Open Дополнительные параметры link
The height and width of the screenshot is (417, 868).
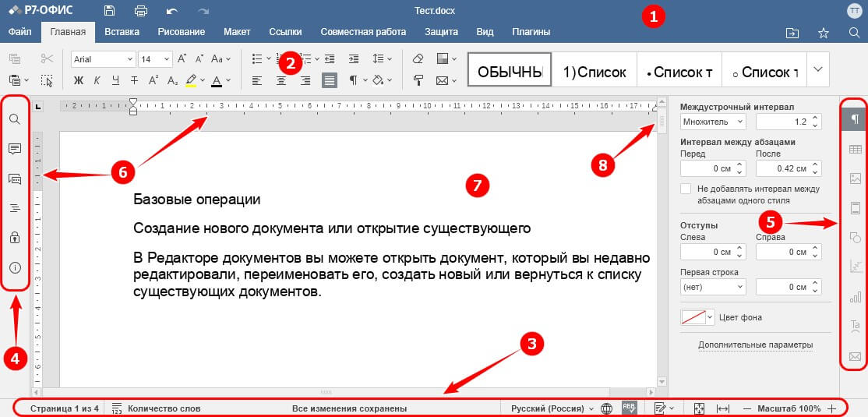point(755,345)
